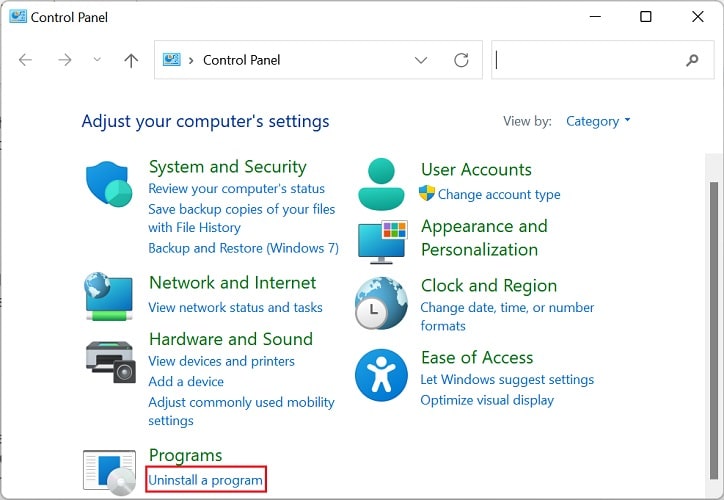This screenshot has width=724, height=500.
Task: Select Let Windows suggest settings
Action: [x=507, y=380]
